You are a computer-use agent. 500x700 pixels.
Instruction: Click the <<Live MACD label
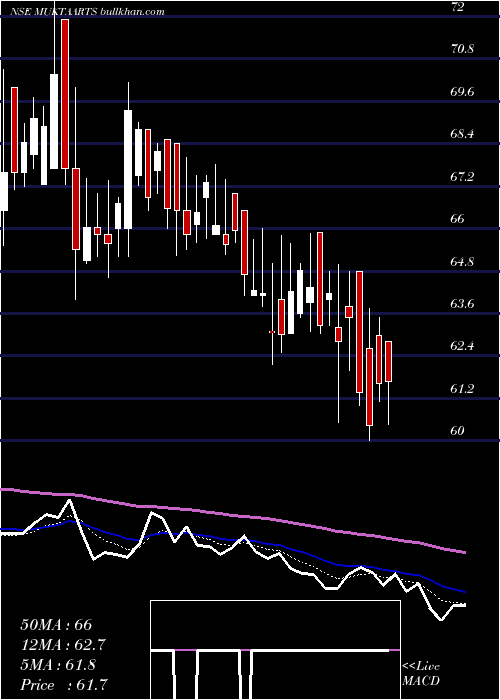[421, 673]
